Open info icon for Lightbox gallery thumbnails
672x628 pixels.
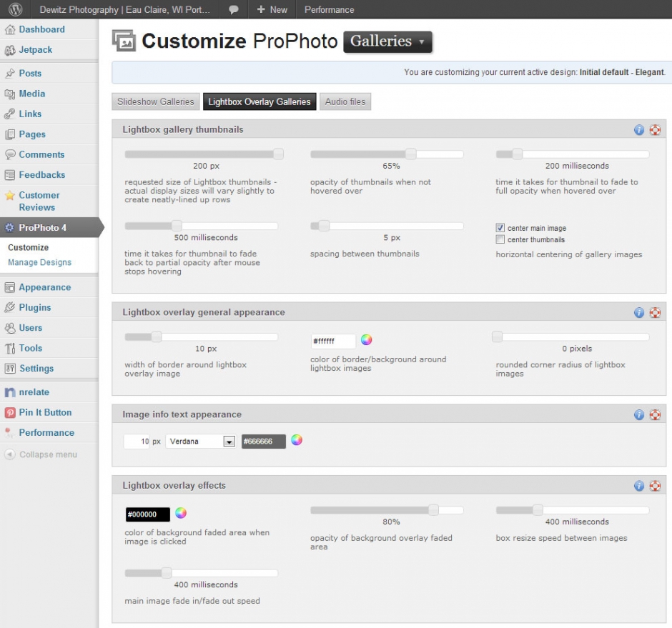639,130
